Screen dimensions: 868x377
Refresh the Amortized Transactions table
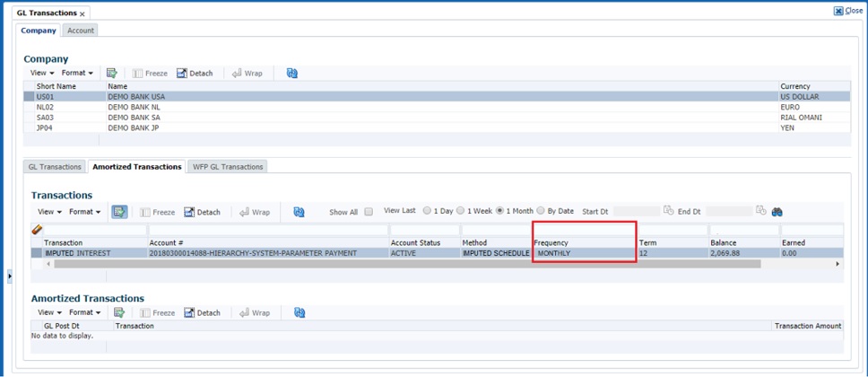pos(299,312)
